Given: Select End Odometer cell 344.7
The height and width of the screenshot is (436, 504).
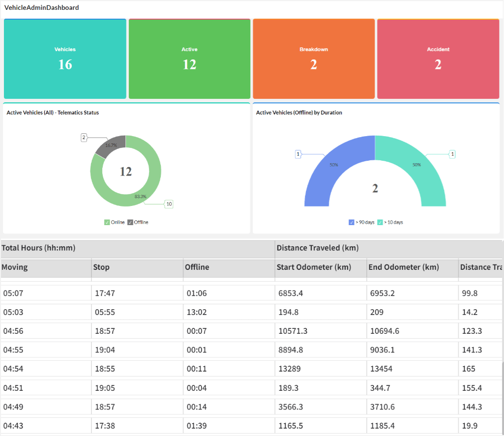Looking at the screenshot, I should click(413, 388).
